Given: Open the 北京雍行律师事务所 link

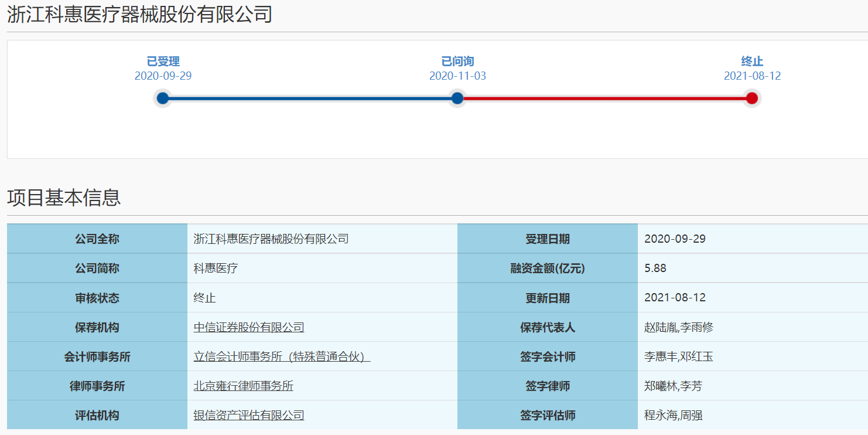Looking at the screenshot, I should coord(243,386).
